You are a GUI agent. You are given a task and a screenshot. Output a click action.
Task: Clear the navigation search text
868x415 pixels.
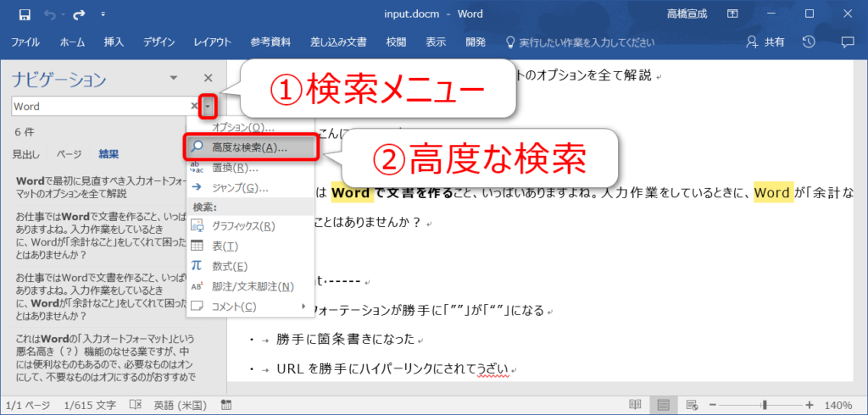(x=194, y=106)
